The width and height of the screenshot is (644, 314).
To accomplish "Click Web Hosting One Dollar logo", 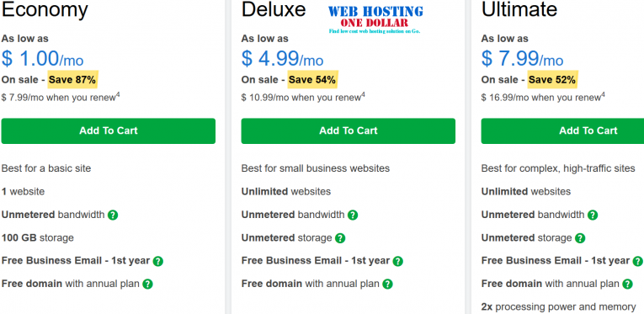I will point(375,19).
